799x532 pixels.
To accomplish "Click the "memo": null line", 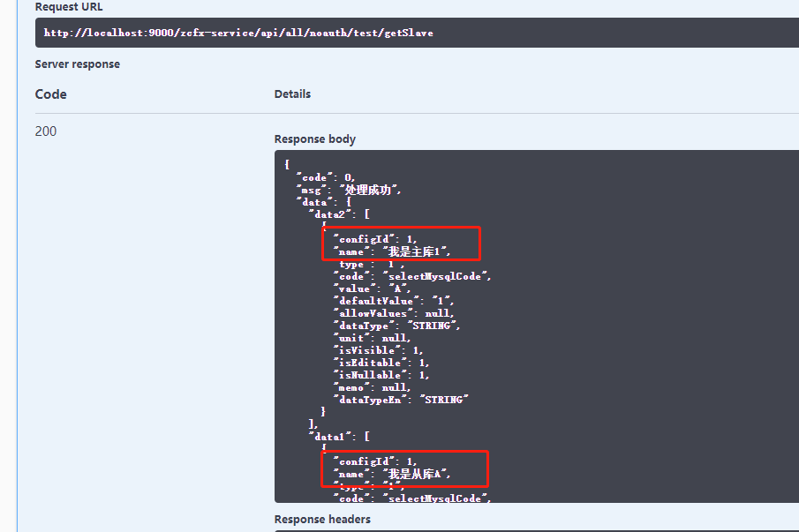I will pyautogui.click(x=372, y=387).
